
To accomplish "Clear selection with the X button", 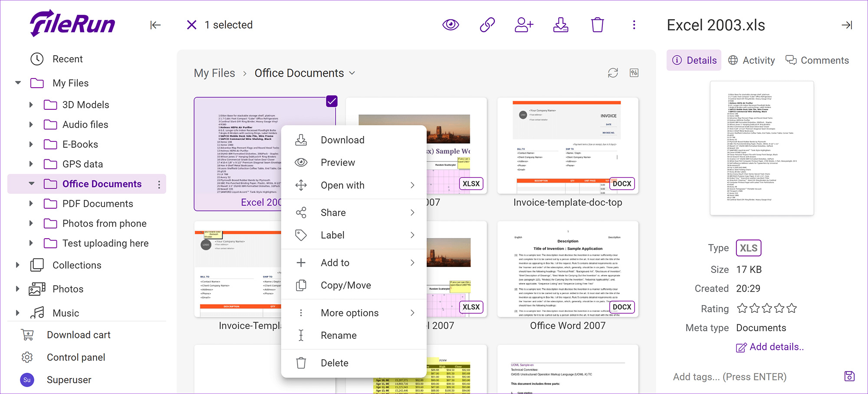I will [x=191, y=25].
